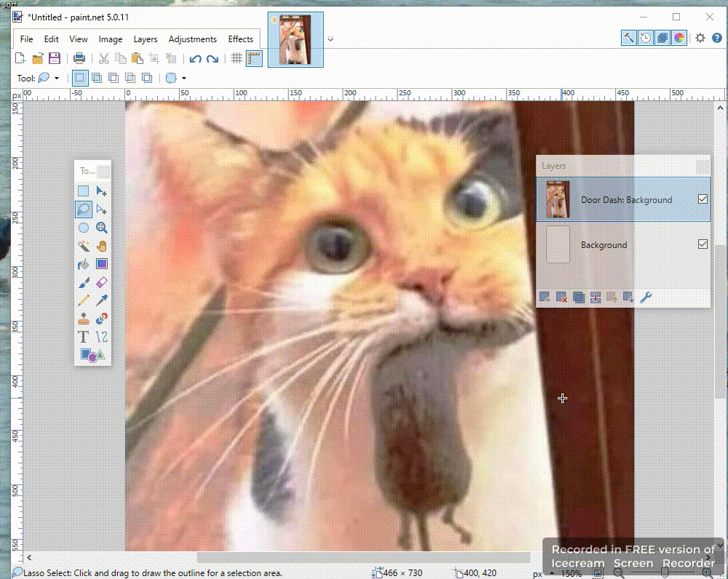
Task: Select the Color Picker eyedropper tool
Action: tap(101, 300)
